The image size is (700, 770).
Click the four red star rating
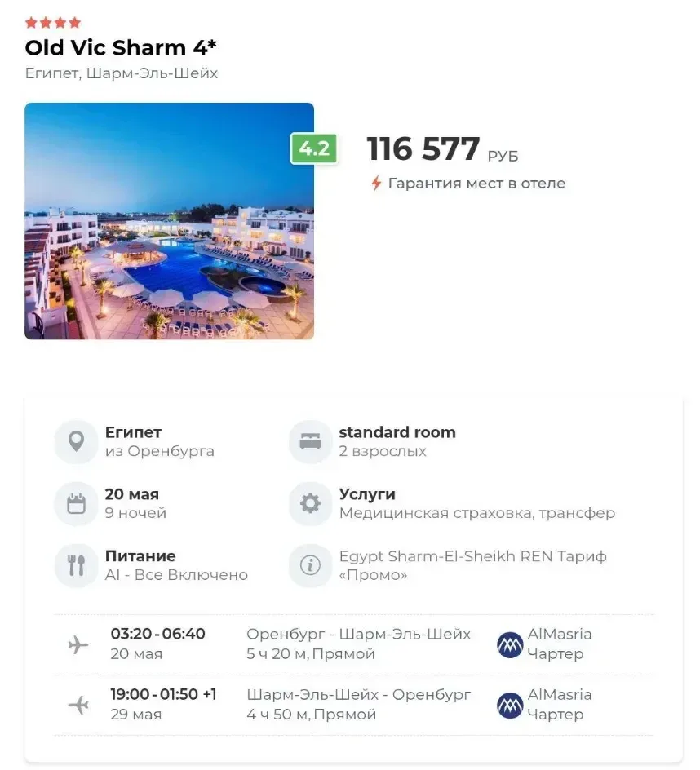53,22
